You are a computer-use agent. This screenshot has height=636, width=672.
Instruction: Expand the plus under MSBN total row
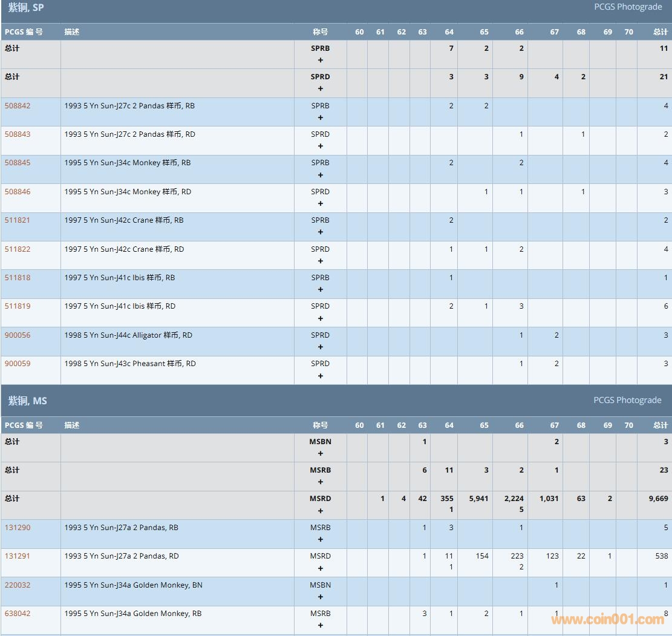click(x=321, y=453)
